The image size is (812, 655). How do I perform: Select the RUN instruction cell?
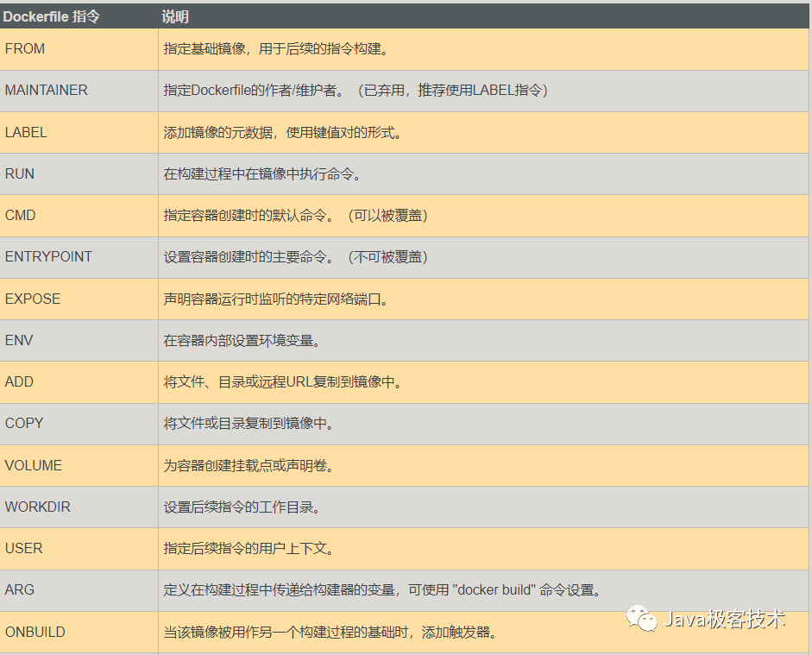(79, 174)
